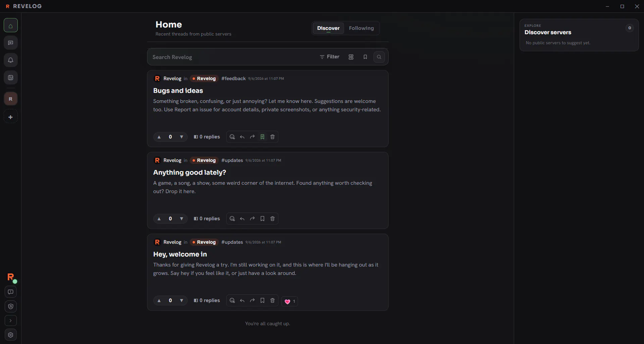The height and width of the screenshot is (344, 644).
Task: Upvote the Hey, welcome in thread
Action: 159,300
